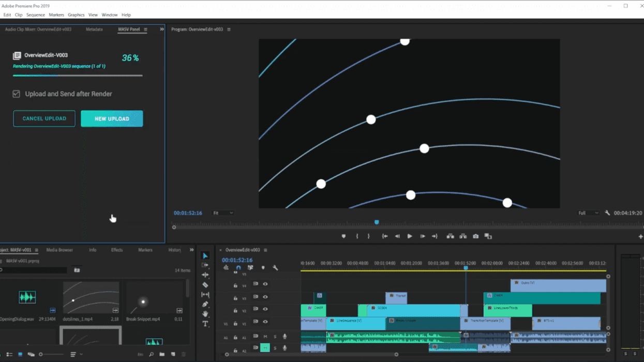This screenshot has width=644, height=362.
Task: Open Project MASV-v001 panel menu
Action: 36,250
